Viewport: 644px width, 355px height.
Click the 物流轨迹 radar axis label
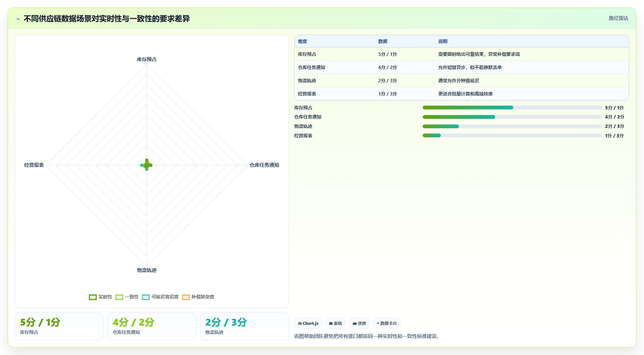click(x=147, y=270)
